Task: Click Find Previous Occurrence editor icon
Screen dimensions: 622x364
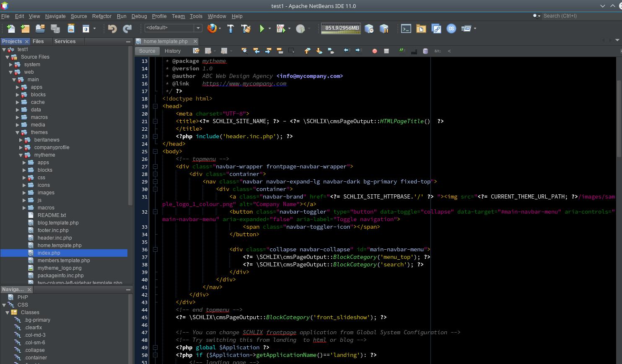Action: (x=256, y=51)
